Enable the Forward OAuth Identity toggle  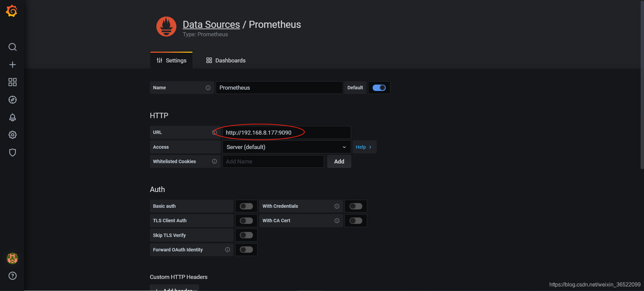pyautogui.click(x=246, y=250)
